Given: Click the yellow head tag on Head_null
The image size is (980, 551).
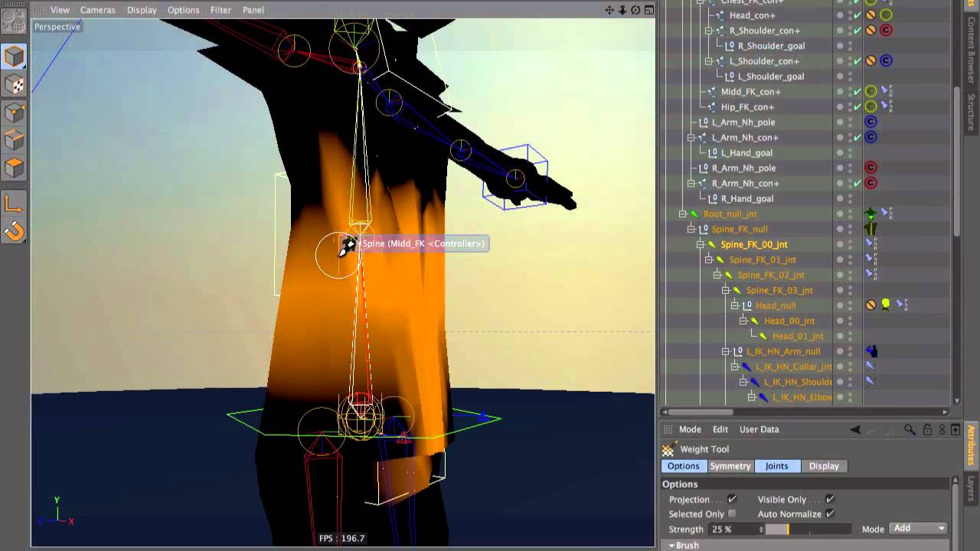Looking at the screenshot, I should click(886, 305).
